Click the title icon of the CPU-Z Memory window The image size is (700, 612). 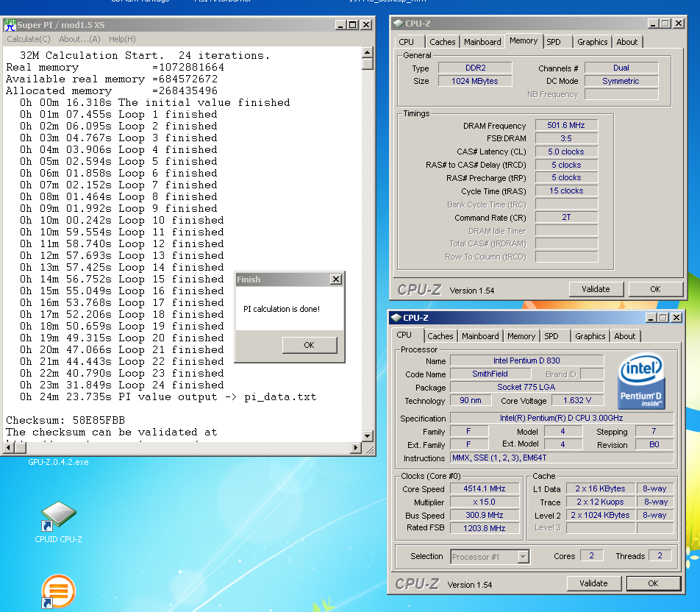click(399, 24)
